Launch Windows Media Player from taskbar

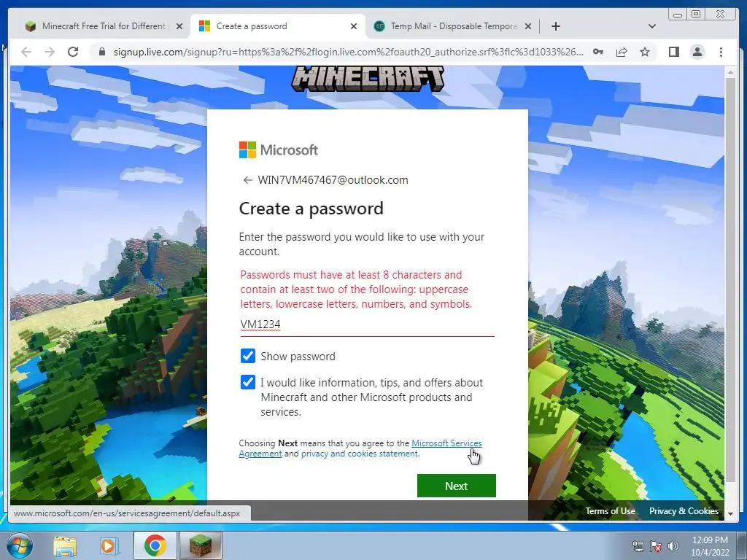coord(109,545)
